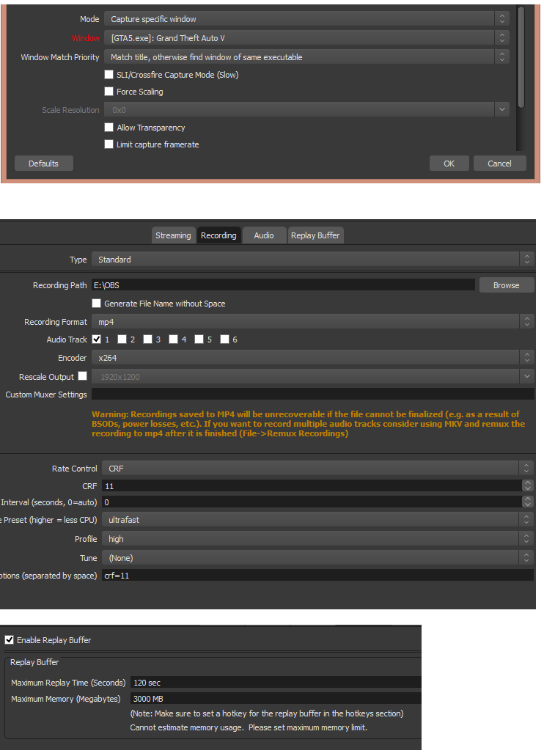Click the Custom Muxer Settings field
The height and width of the screenshot is (756, 544).
click(x=313, y=394)
